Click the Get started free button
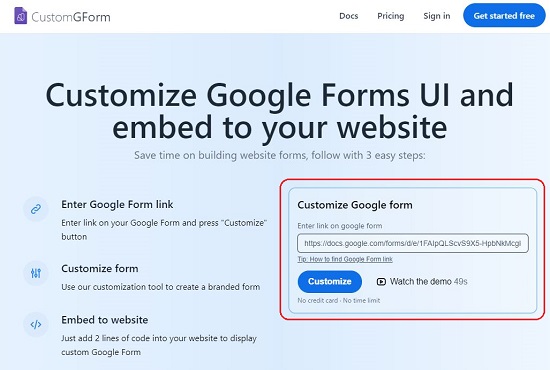Viewport: 550px width, 370px height. 504,16
